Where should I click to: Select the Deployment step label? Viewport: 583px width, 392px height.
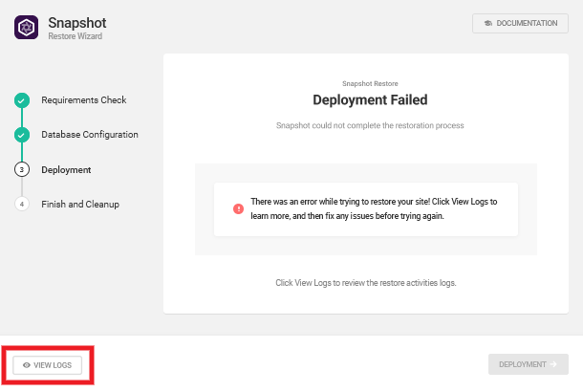[66, 170]
